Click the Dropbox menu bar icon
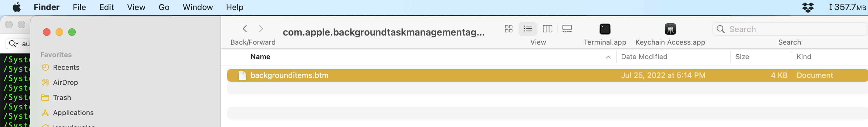Image resolution: width=868 pixels, height=127 pixels. [808, 7]
